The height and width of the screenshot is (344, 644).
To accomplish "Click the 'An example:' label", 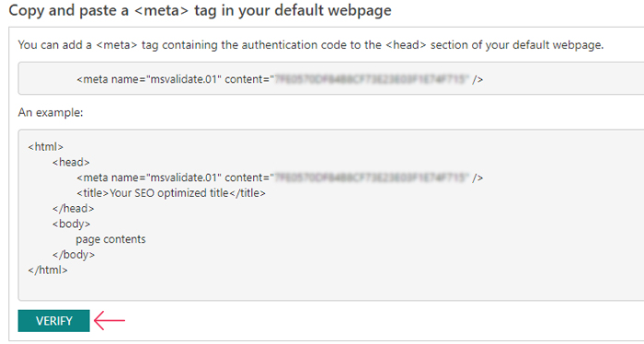I will pos(51,112).
